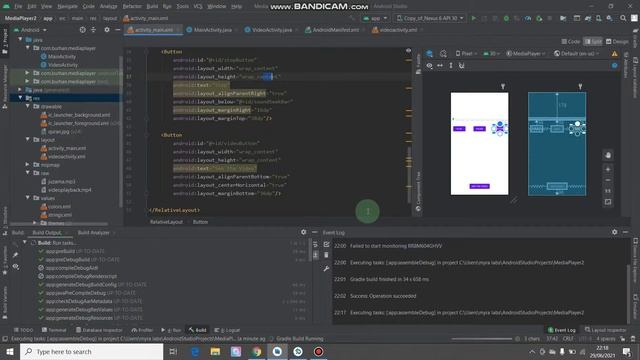Toggle eye filter icon in Build panel
This screenshot has width=640, height=360.
point(16,267)
